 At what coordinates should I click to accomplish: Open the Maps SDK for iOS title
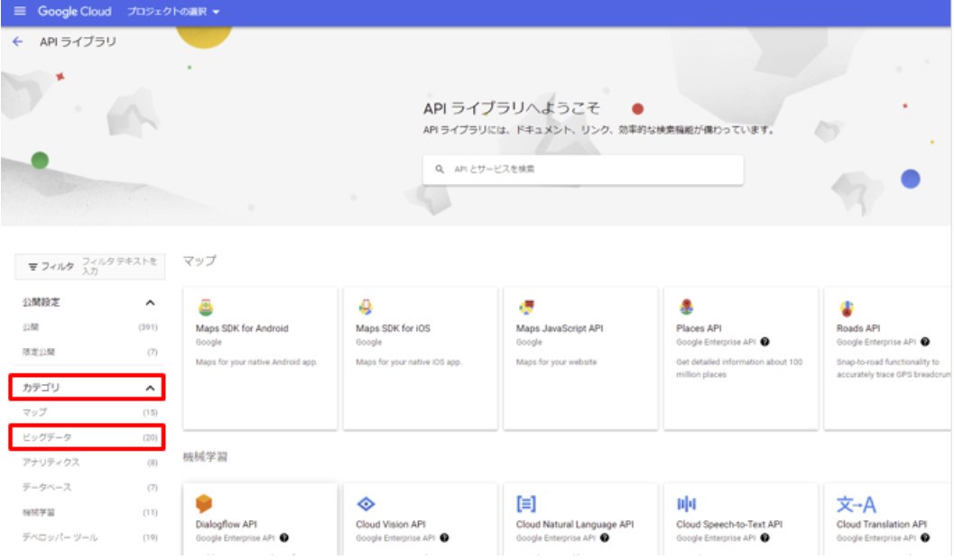[x=393, y=328]
